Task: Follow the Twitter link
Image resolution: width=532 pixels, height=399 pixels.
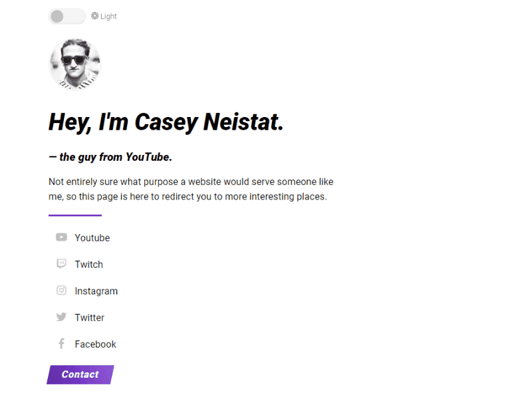Action: click(90, 317)
